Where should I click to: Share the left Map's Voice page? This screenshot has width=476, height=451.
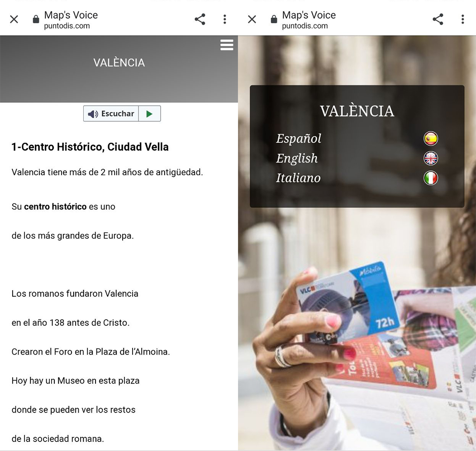click(x=200, y=19)
